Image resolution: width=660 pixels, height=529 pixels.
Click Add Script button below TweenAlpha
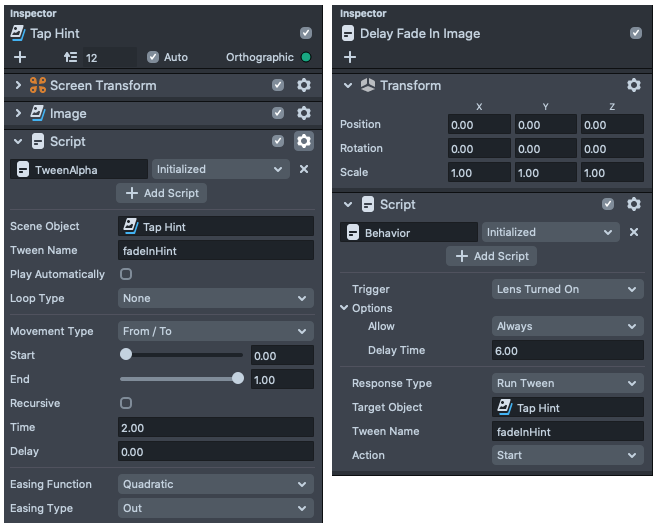[x=161, y=193]
